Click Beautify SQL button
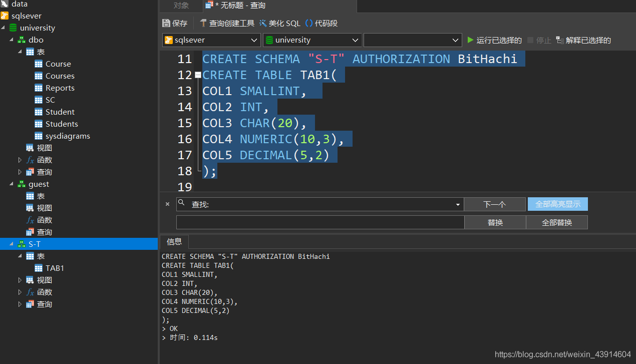636x364 pixels. coord(280,23)
